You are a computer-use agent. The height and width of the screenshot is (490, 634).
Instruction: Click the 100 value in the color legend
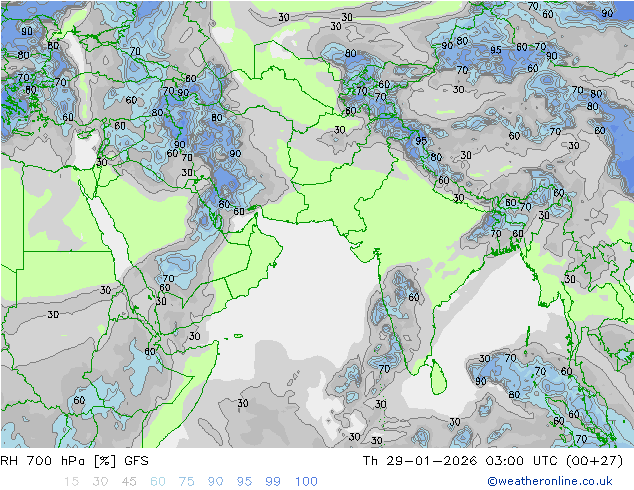point(306,482)
